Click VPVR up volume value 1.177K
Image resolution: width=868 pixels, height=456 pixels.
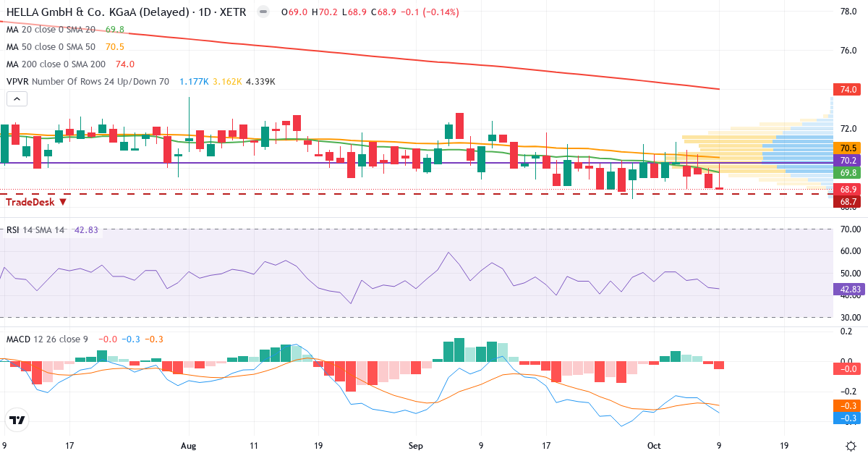(x=194, y=81)
